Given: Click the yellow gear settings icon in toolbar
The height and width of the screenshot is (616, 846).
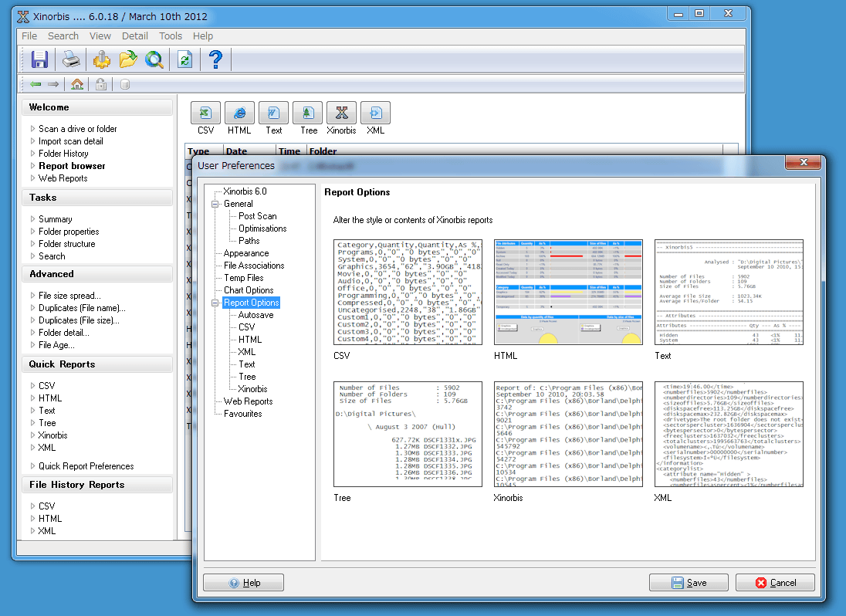Looking at the screenshot, I should coord(101,59).
